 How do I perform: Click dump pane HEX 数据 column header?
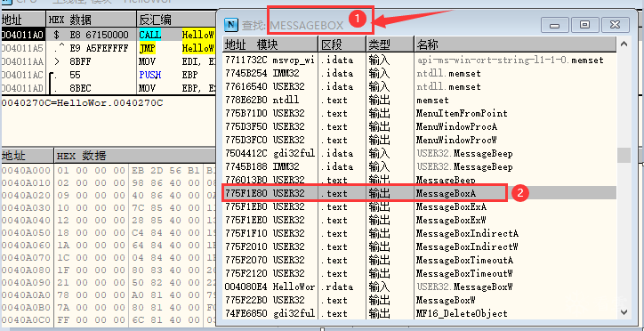[135, 156]
